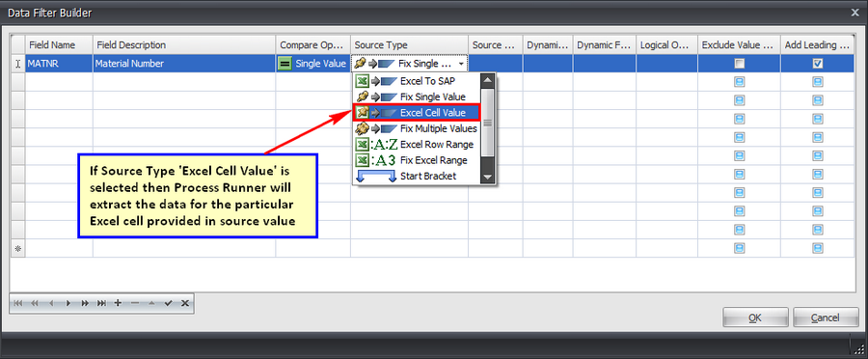Click the Logical Operator column header
Screen dimensions: 868x359
click(x=667, y=45)
